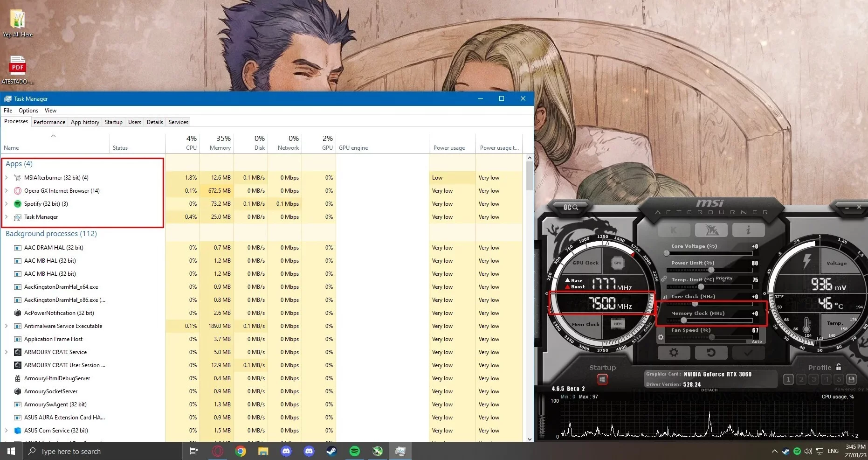
Task: Open Opera GX from the taskbar
Action: [x=217, y=451]
